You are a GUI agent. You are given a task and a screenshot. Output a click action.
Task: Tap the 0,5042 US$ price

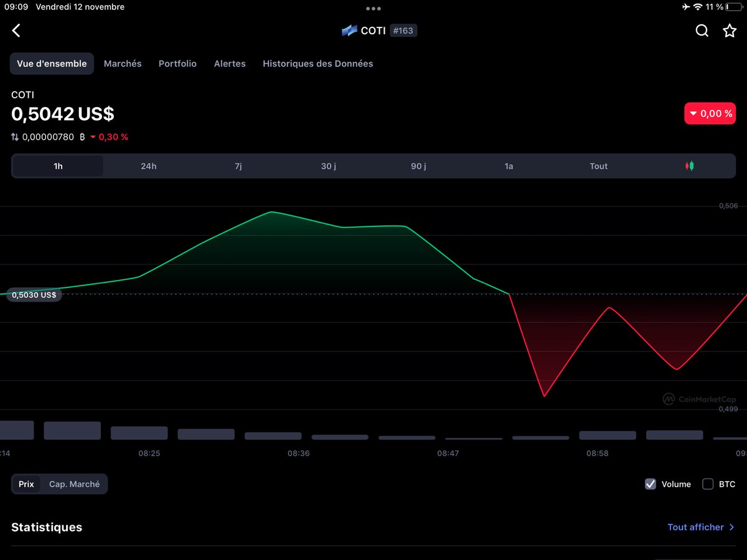coord(63,114)
